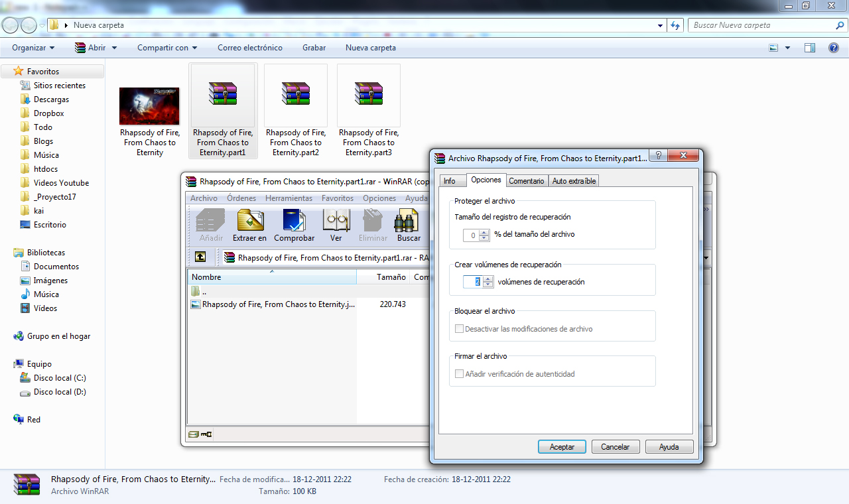Image resolution: width=849 pixels, height=504 pixels.
Task: Open the Herramientas menu in WinRAR
Action: pos(289,198)
